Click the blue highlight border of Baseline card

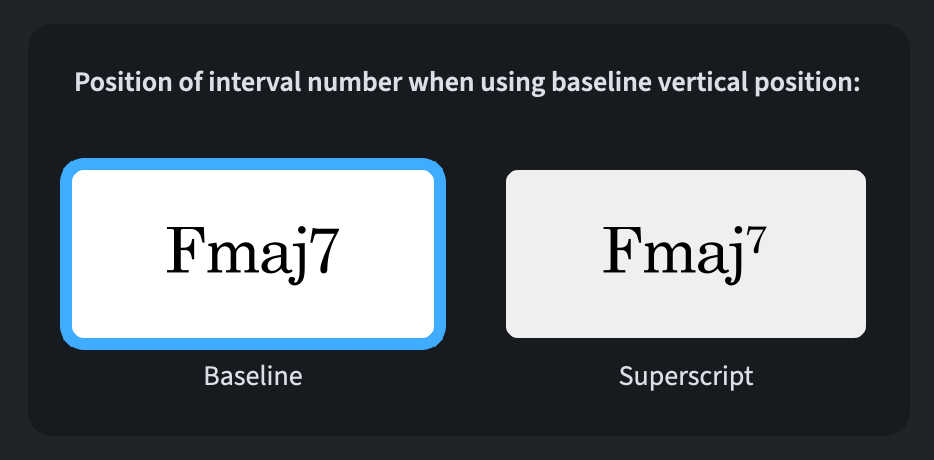66,254
